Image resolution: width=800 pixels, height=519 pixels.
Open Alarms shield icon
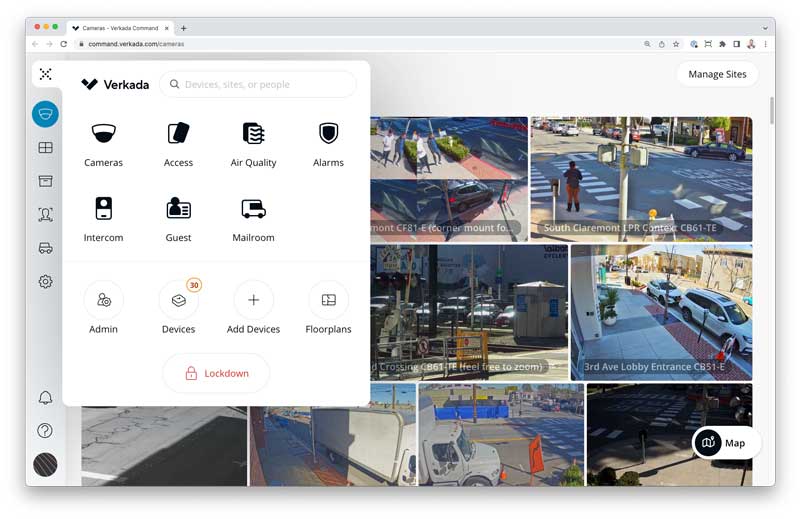[328, 134]
